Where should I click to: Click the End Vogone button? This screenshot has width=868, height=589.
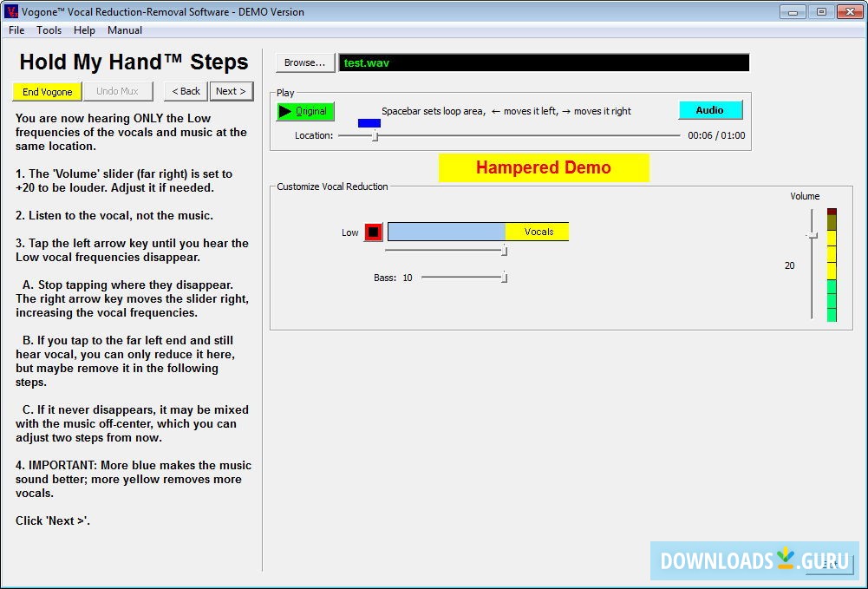pos(46,90)
